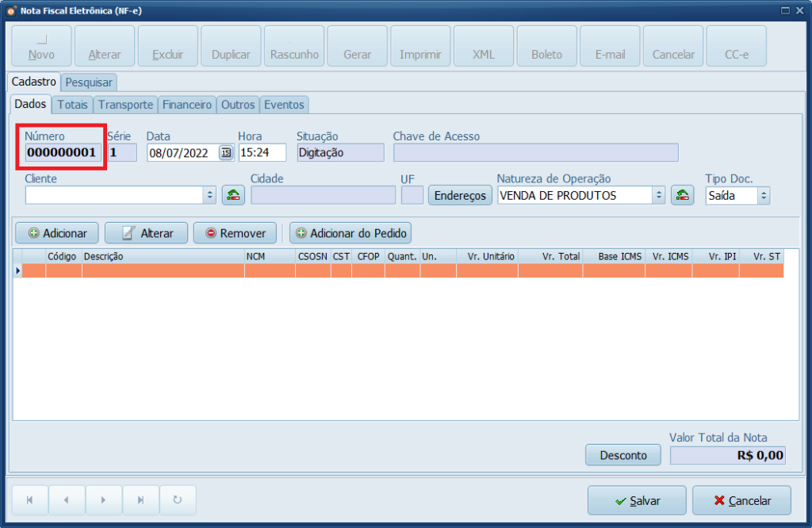Click the refresh icon in navigation bar

point(178,500)
